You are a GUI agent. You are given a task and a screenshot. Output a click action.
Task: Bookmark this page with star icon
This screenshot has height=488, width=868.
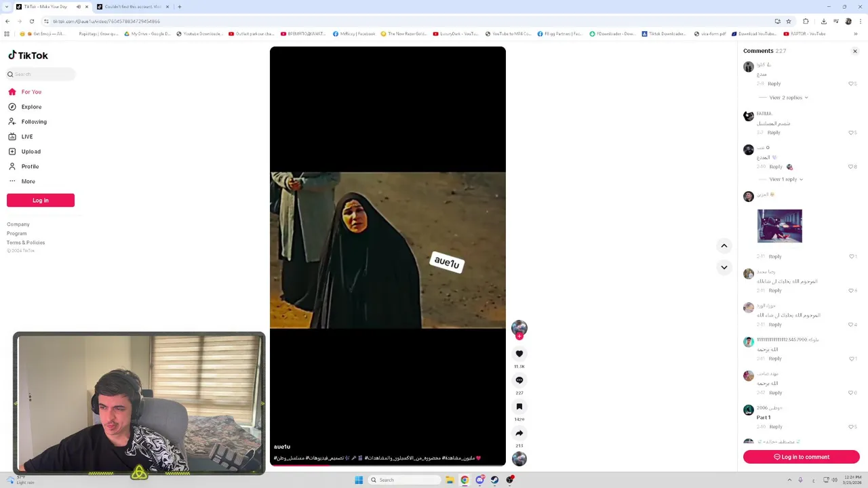(x=788, y=21)
